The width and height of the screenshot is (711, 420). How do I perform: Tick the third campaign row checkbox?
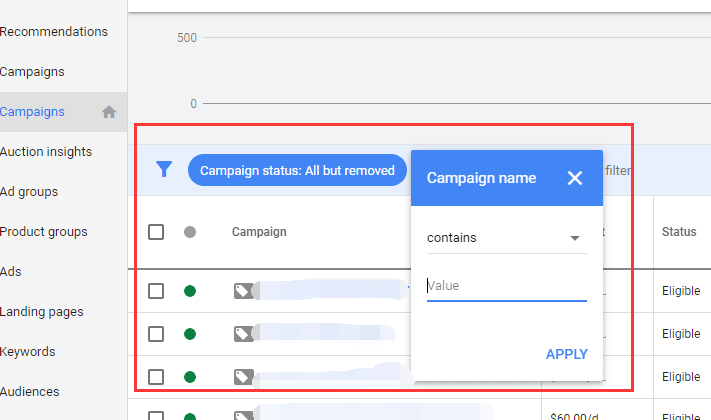pos(156,377)
